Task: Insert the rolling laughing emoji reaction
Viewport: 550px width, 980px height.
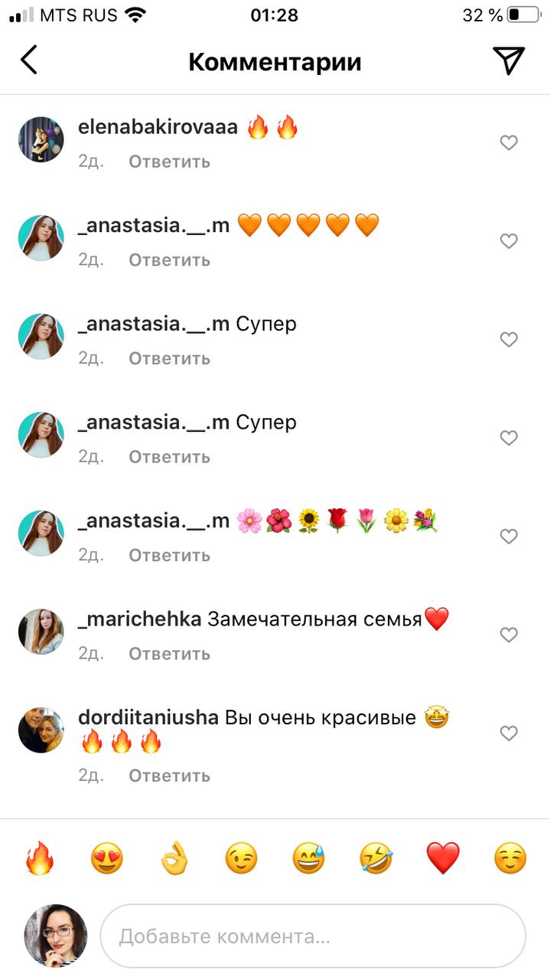Action: (376, 858)
